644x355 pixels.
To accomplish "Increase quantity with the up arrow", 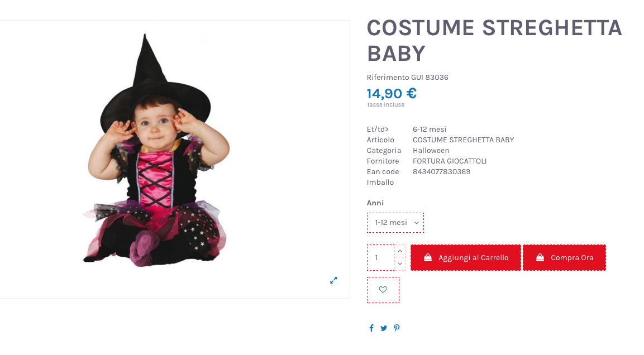I will tap(400, 251).
